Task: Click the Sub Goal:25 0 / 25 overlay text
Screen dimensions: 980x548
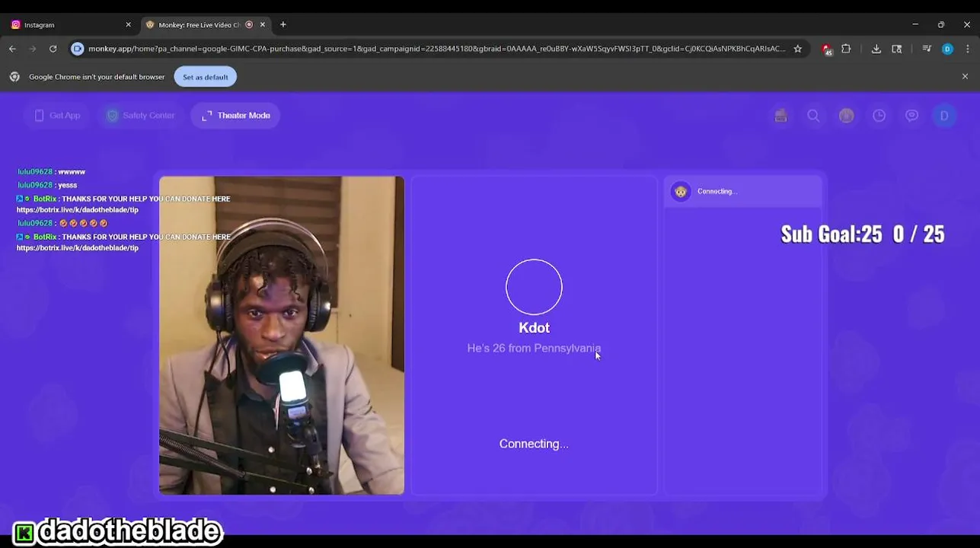Action: (x=863, y=234)
